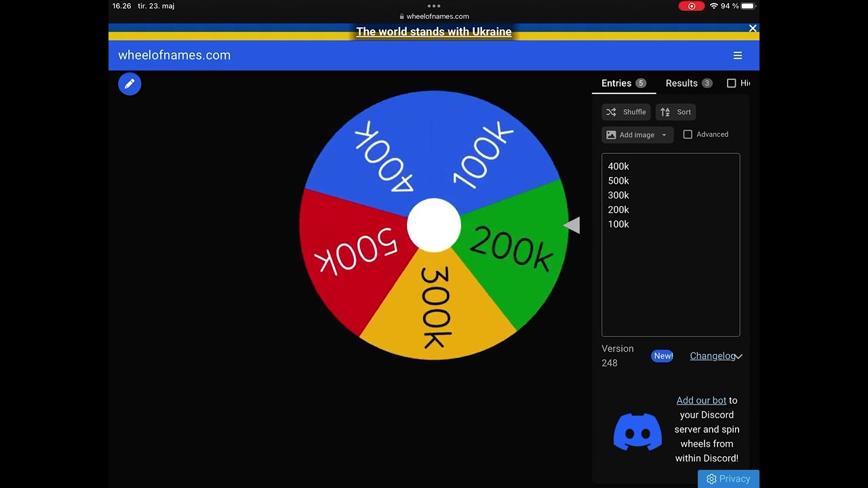Expand the version info chevron
Viewport: 868px width, 488px height.
[738, 357]
